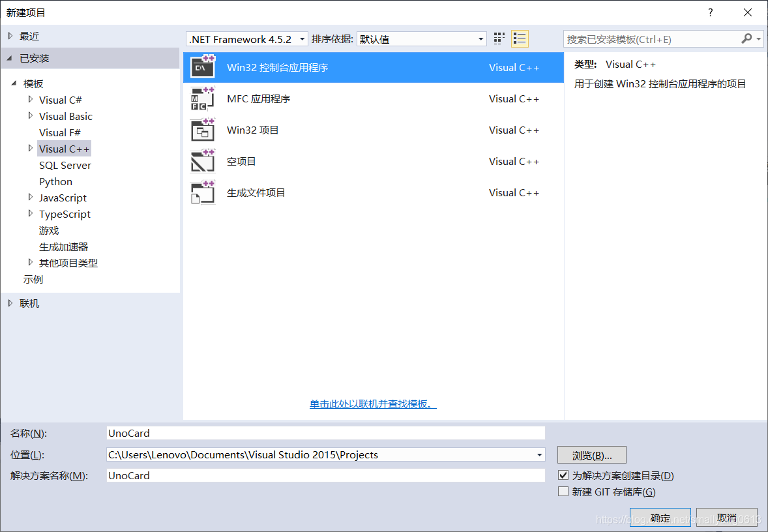Expand the 最近 section

click(x=10, y=36)
